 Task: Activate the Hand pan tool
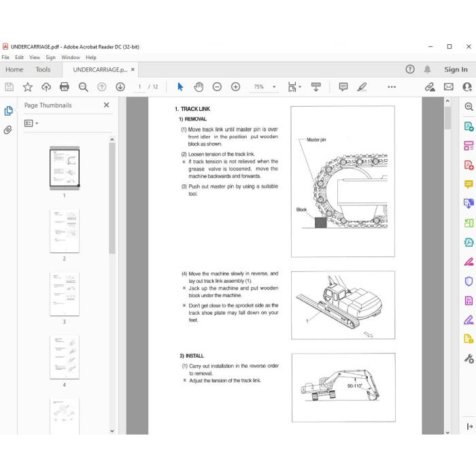[x=199, y=87]
